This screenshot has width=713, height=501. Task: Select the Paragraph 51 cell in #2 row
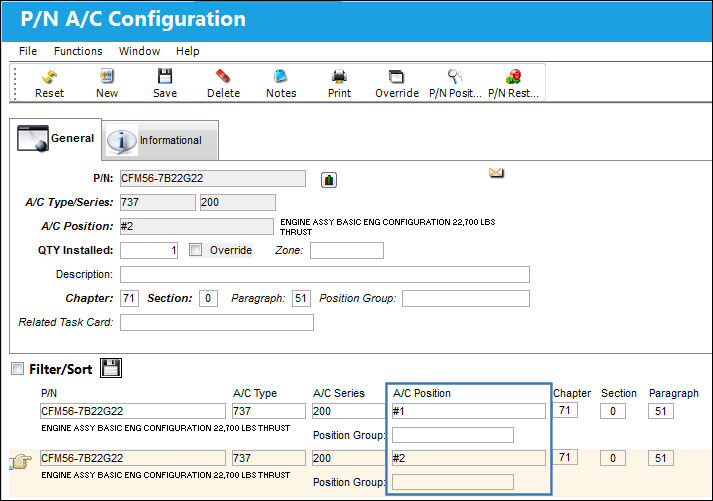[x=661, y=458]
